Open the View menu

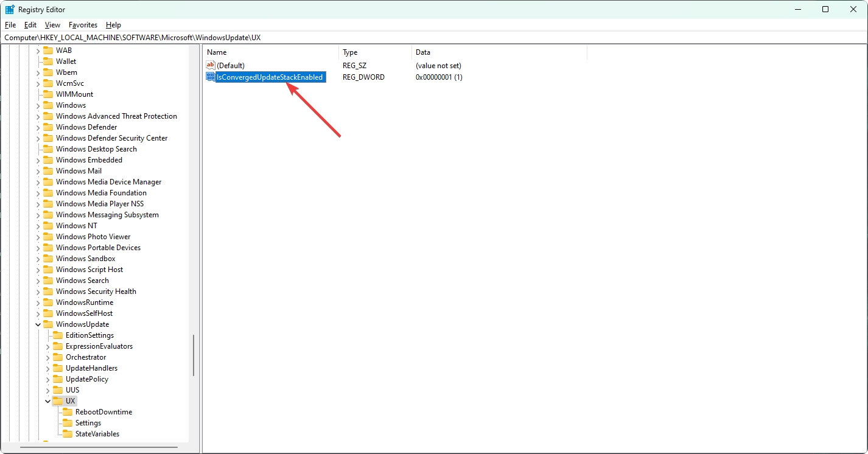(52, 25)
